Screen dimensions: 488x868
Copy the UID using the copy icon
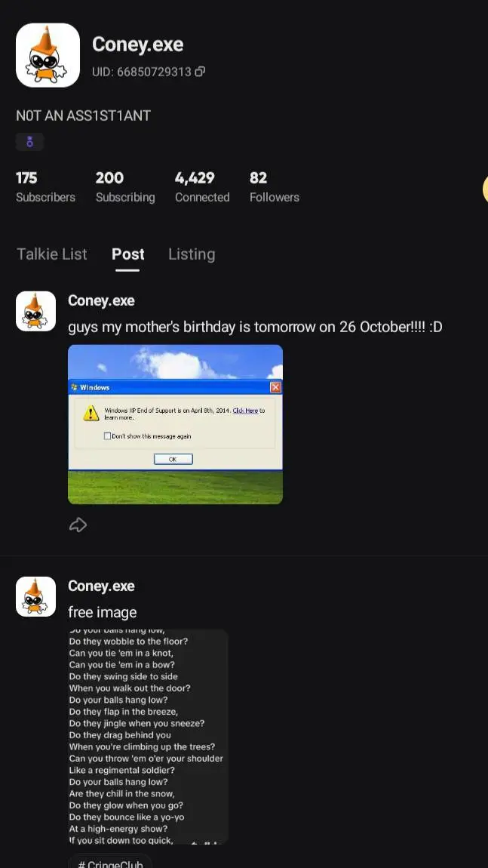click(x=200, y=72)
